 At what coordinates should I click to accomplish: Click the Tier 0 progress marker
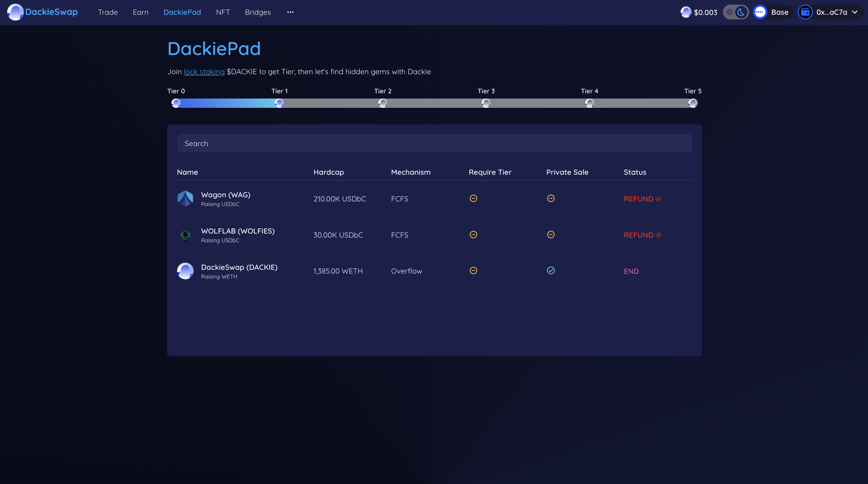[x=176, y=103]
